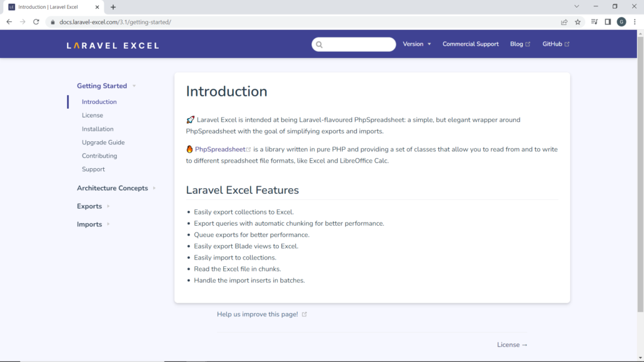Open Installation page in sidebar

click(98, 129)
